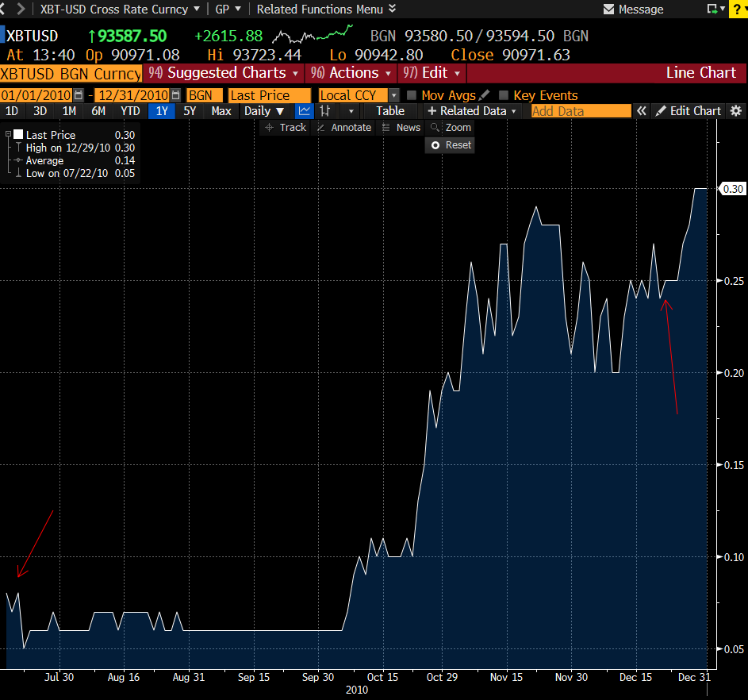Switch to the 1Y range tab

[161, 111]
